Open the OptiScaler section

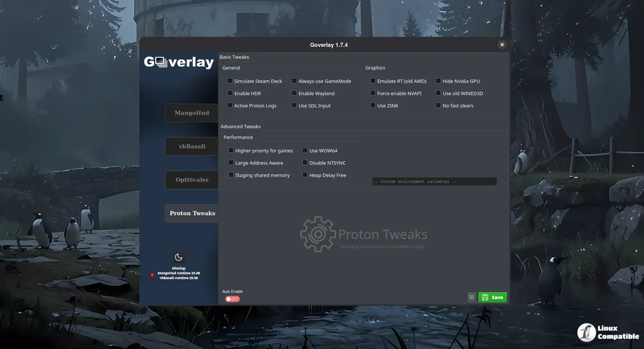[x=192, y=180]
